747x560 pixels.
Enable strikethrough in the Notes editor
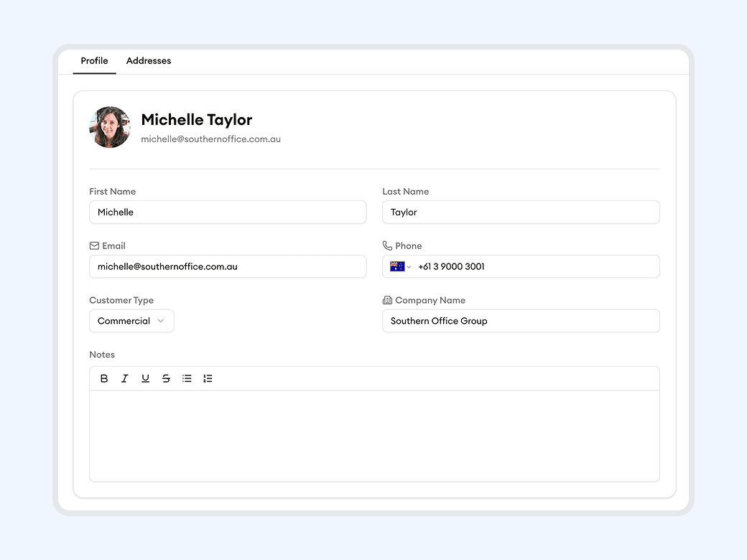(x=167, y=378)
